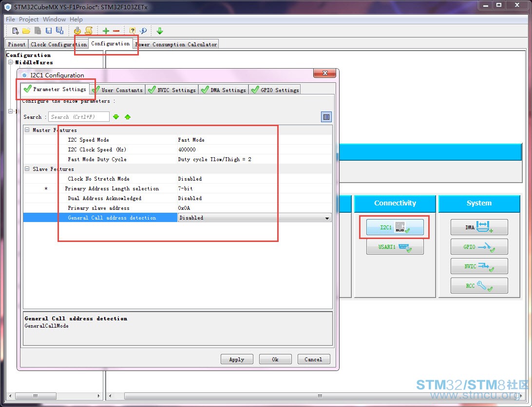Open the NVIC Settings tab
This screenshot has width=532, height=407.
(172, 90)
